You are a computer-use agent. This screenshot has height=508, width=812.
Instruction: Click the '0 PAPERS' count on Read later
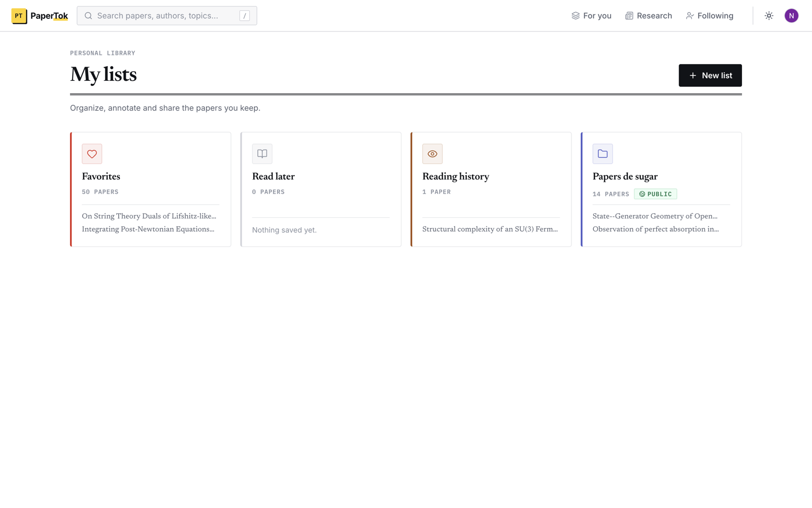(268, 192)
